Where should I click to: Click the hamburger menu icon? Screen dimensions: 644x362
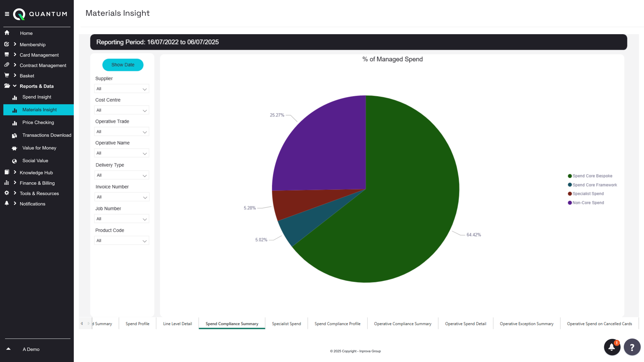tap(7, 14)
